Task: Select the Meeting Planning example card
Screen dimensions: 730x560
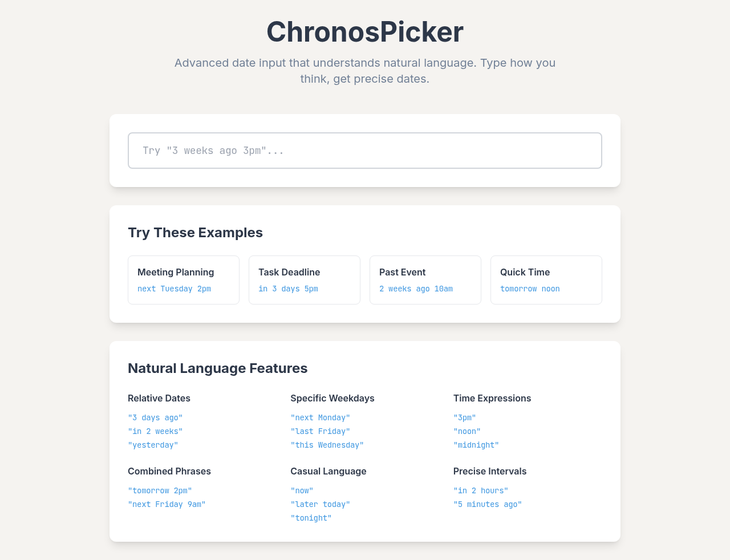Action: point(183,279)
